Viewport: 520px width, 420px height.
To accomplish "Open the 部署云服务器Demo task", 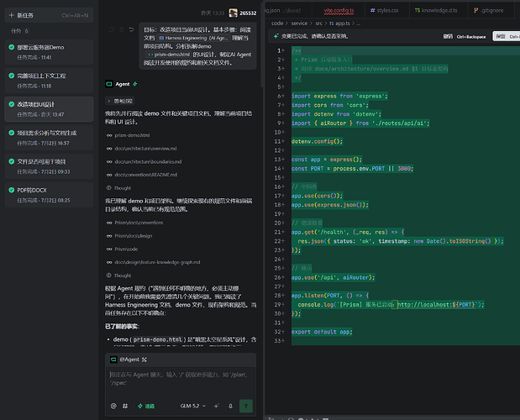I will tap(49, 52).
